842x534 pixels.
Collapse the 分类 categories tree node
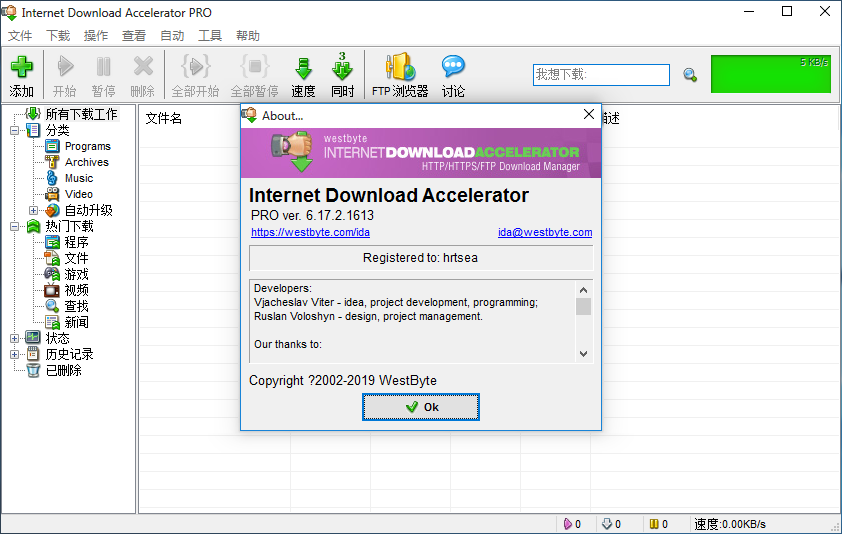tap(14, 130)
